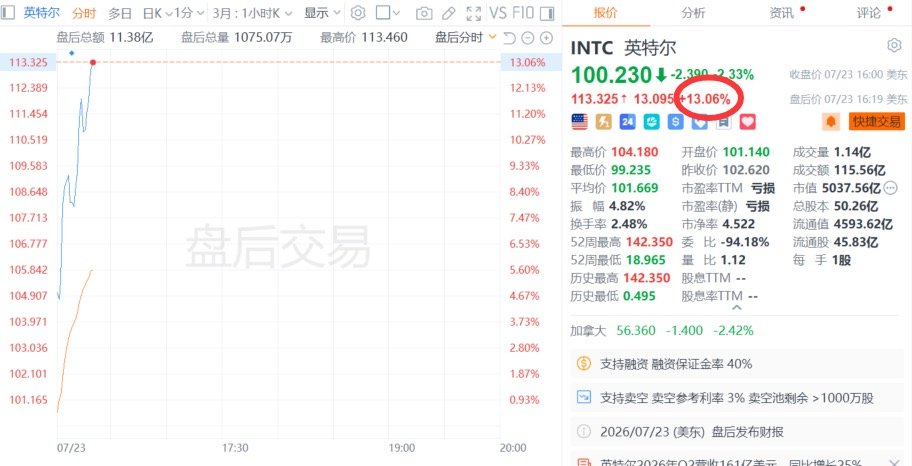Take a chart screenshot with camera icon

click(424, 13)
